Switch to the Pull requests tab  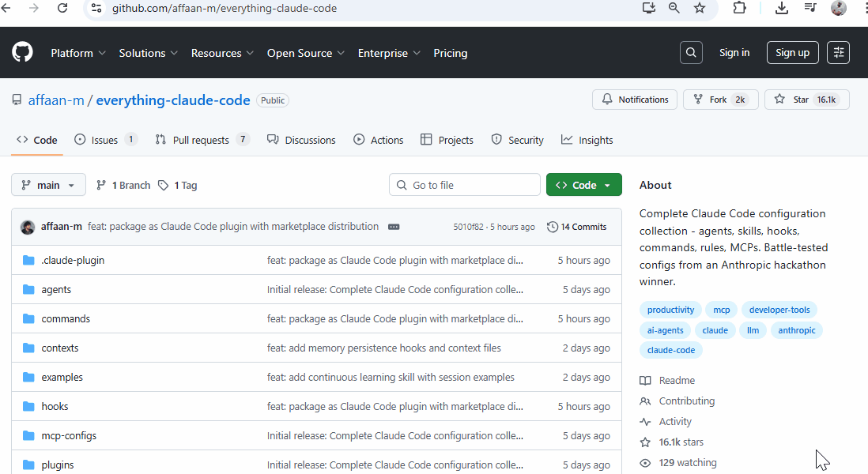click(202, 140)
